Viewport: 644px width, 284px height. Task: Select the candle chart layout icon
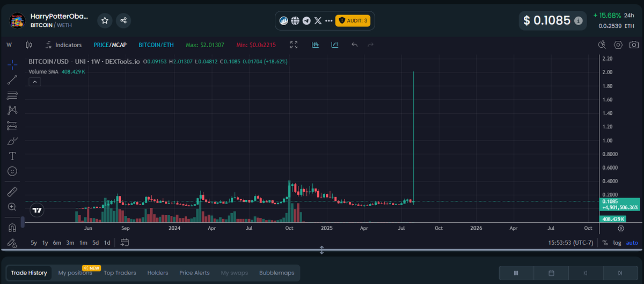coord(316,45)
